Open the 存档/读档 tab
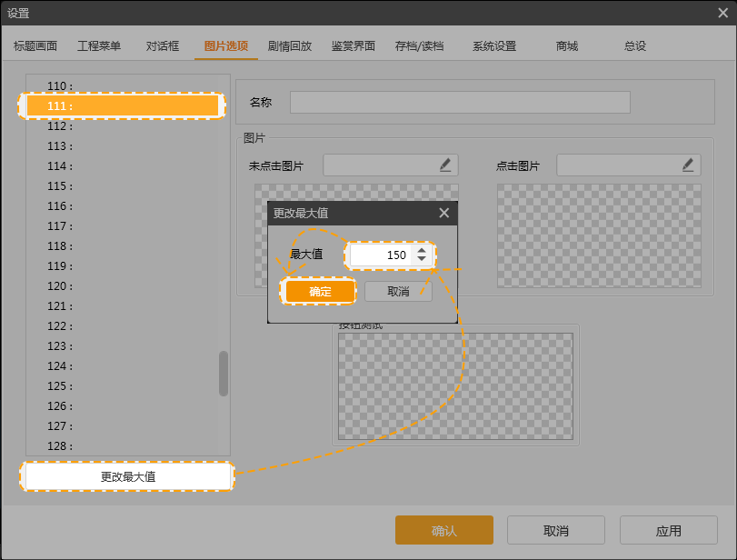The image size is (737, 560). pyautogui.click(x=421, y=44)
